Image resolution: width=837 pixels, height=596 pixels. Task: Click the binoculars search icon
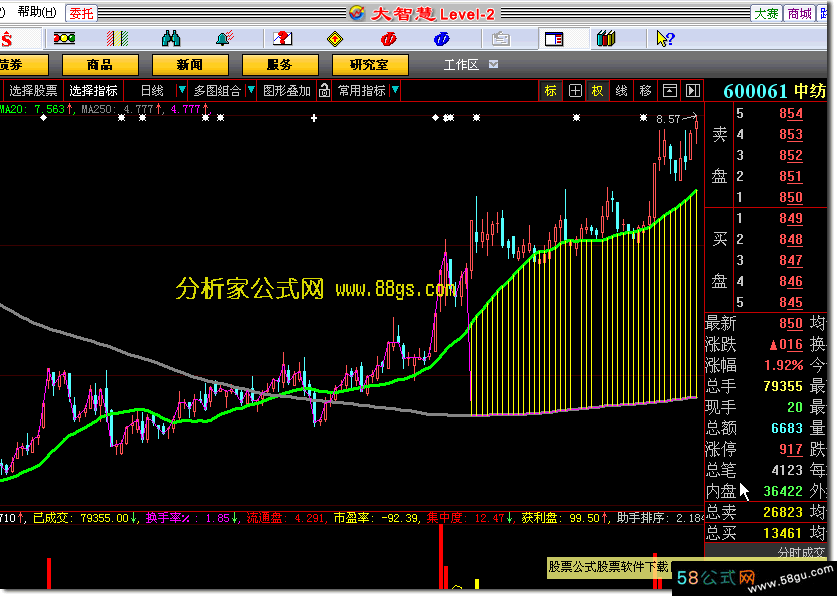[172, 39]
